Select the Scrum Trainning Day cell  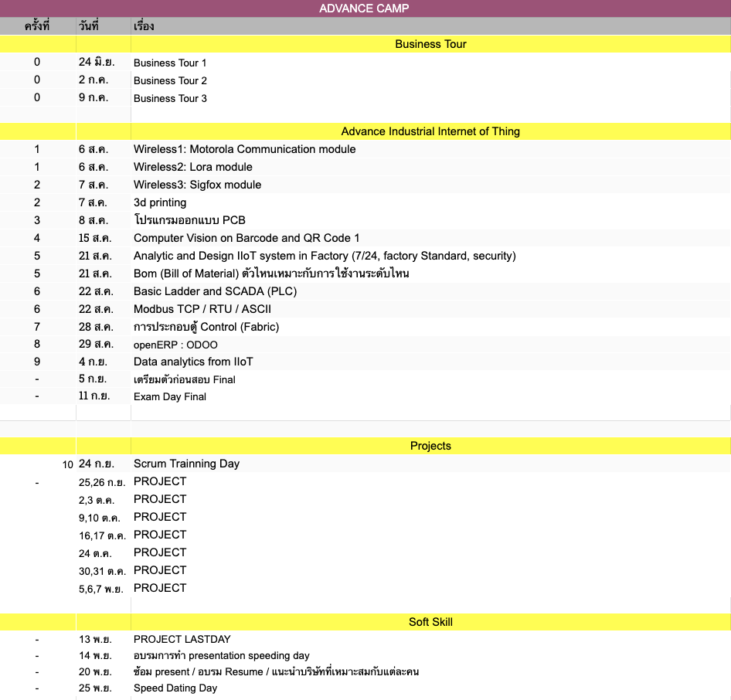pos(186,464)
